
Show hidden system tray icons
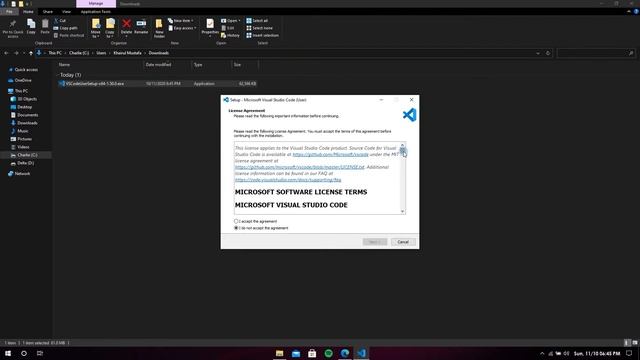point(542,353)
